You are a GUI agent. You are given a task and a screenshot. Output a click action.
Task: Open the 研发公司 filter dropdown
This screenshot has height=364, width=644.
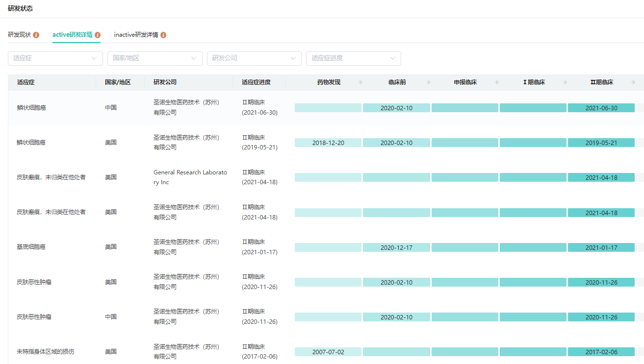(254, 58)
